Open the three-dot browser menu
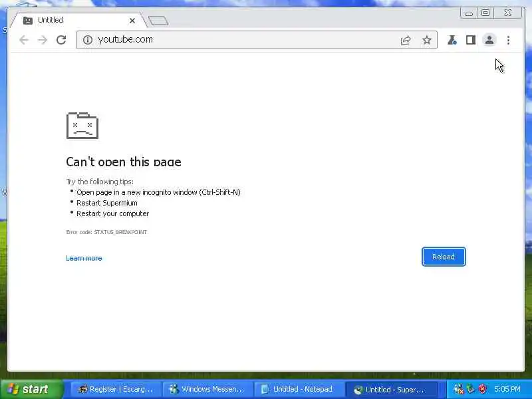The image size is (532, 399). (x=508, y=41)
